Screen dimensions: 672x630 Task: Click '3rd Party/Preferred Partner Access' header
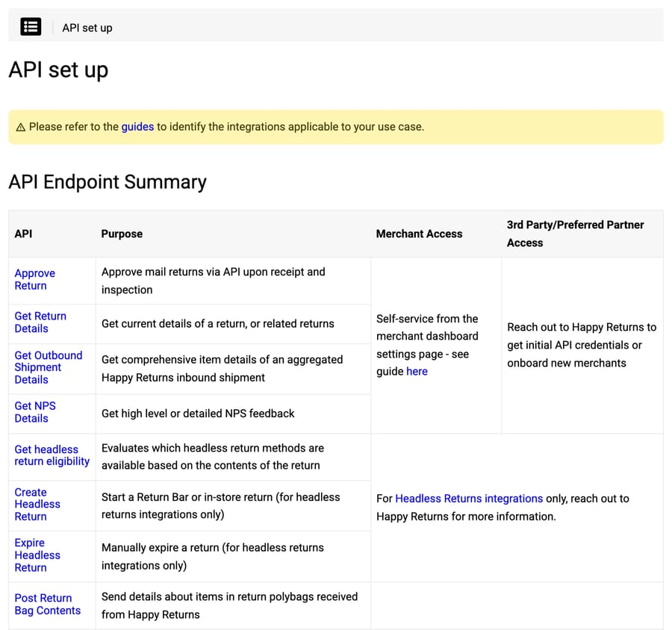575,234
